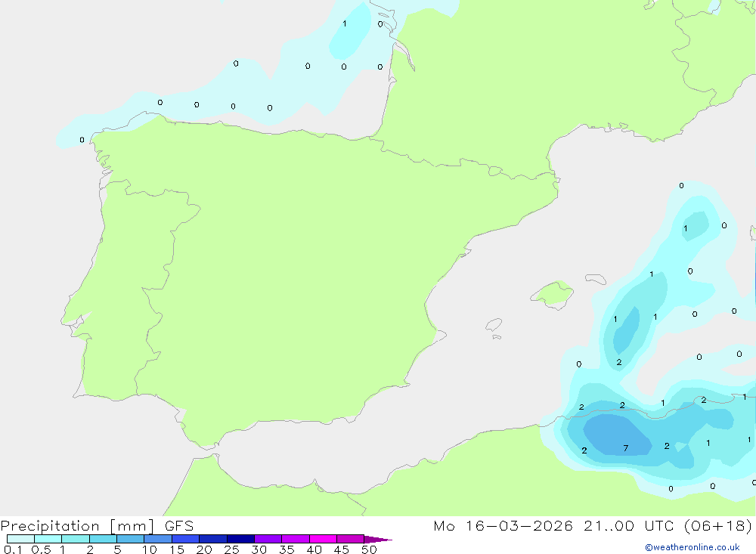Click the legend scale label "0.1"

click(x=13, y=549)
